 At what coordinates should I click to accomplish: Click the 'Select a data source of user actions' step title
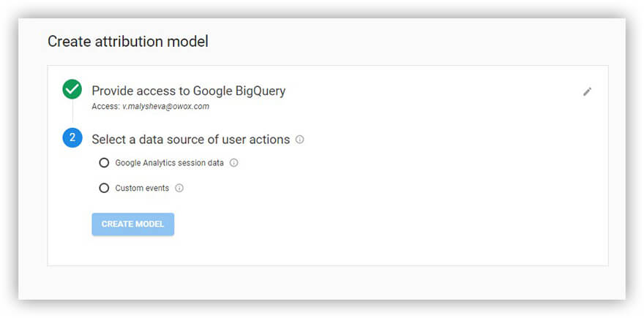[x=190, y=139]
